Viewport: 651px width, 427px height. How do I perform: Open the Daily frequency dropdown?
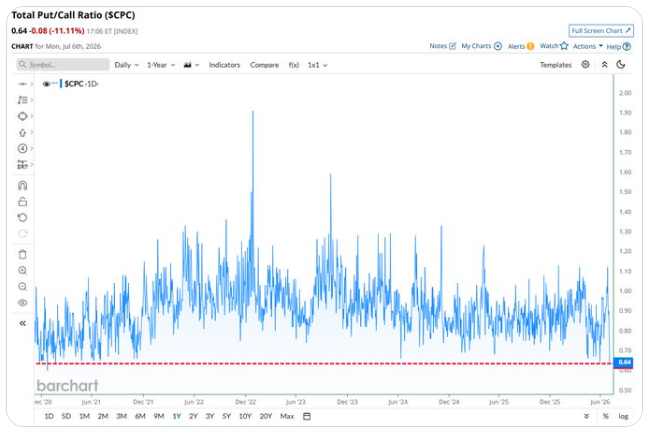pos(127,65)
